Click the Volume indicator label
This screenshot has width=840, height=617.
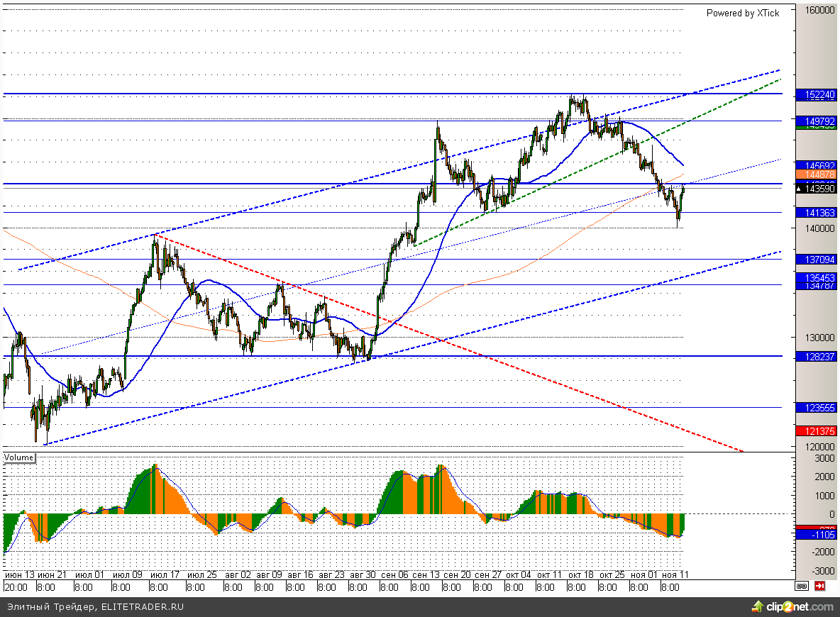tap(18, 457)
